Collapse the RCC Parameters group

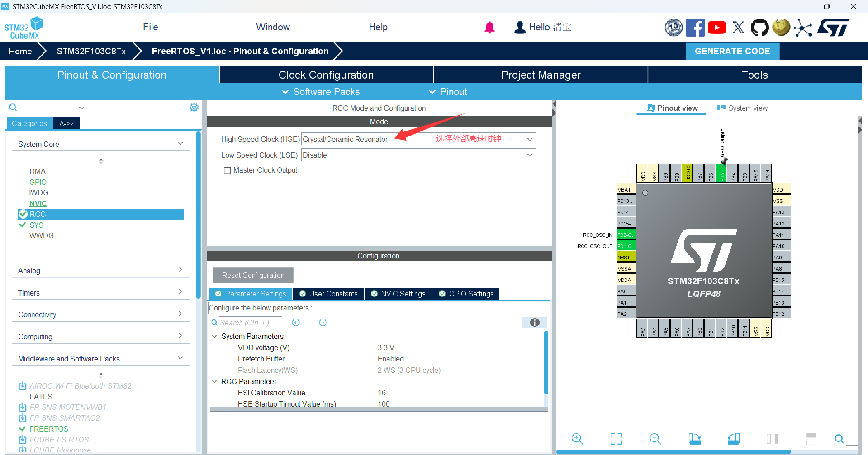[x=214, y=381]
